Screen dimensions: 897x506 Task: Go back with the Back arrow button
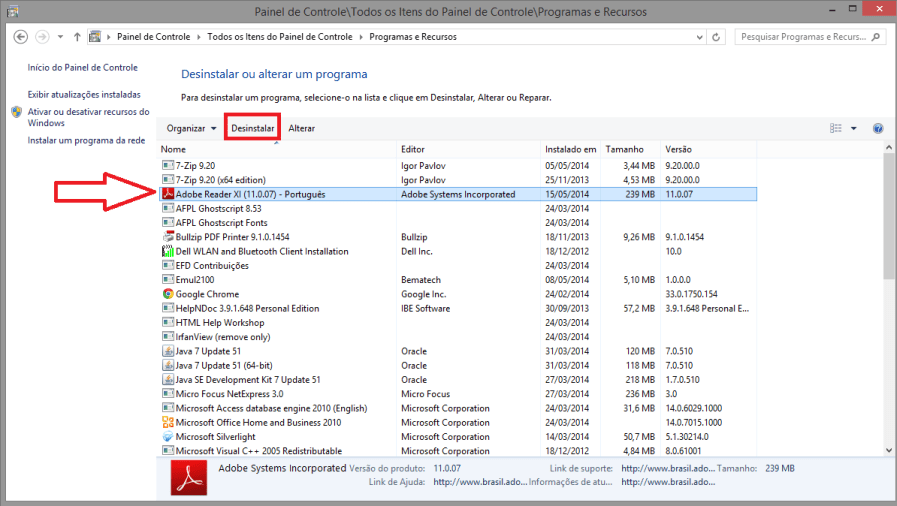coord(21,37)
